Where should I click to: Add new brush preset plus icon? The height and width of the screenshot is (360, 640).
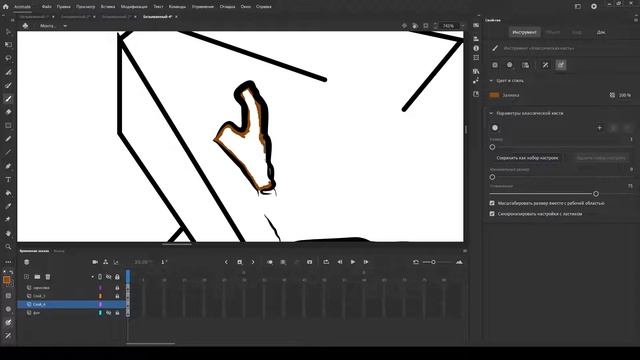pyautogui.click(x=600, y=128)
